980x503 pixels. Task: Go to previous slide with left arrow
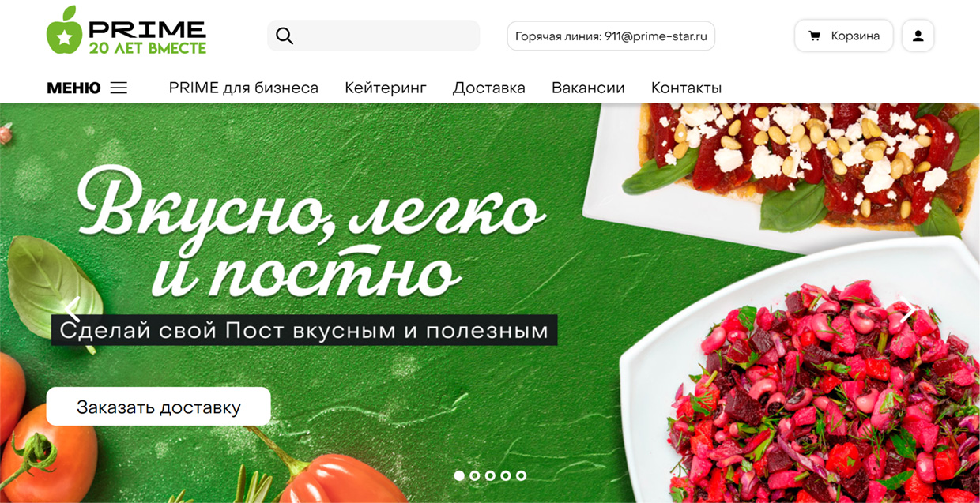(72, 310)
